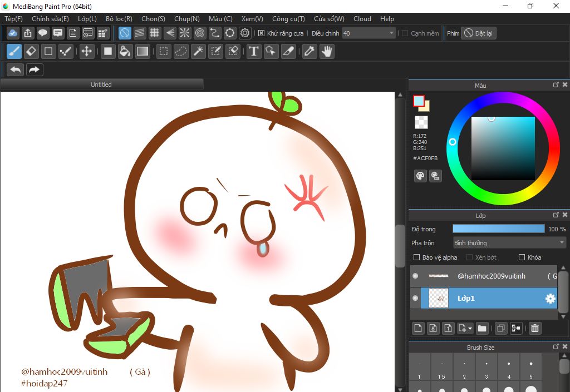This screenshot has width=570, height=392.
Task: Turn snap off with the circle-slash icon
Action: (125, 33)
